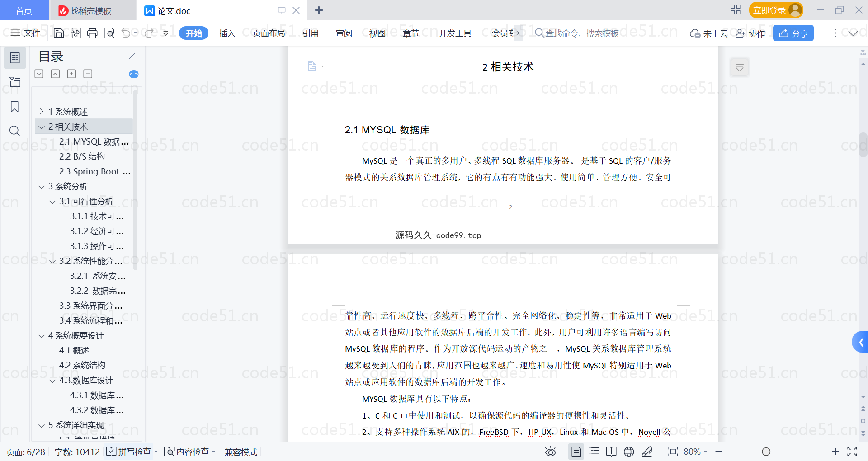
Task: Click the Print icon
Action: [x=93, y=33]
